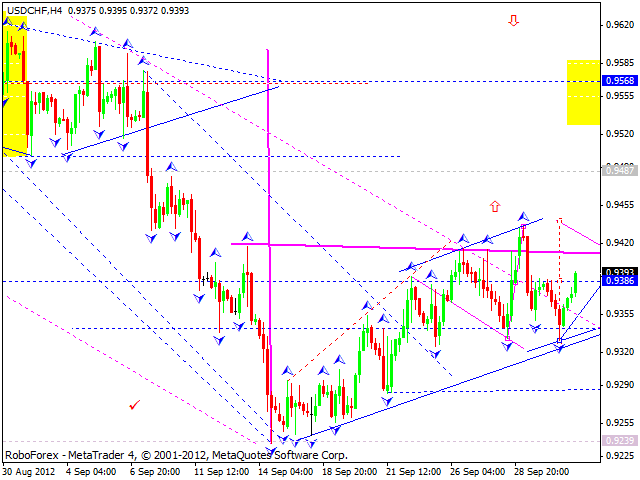Click the 30 Aug 2012 date label
Image resolution: width=640 pixels, height=480 pixels.
pyautogui.click(x=29, y=472)
